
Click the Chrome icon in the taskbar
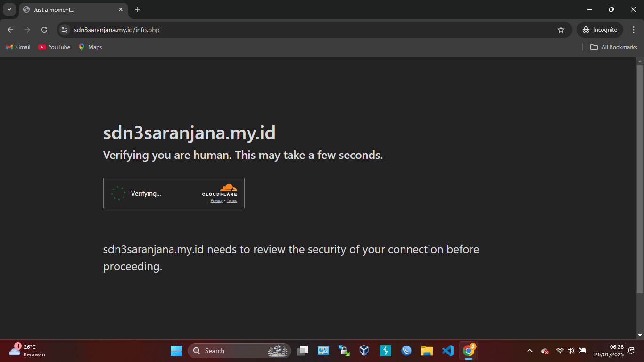click(x=469, y=351)
